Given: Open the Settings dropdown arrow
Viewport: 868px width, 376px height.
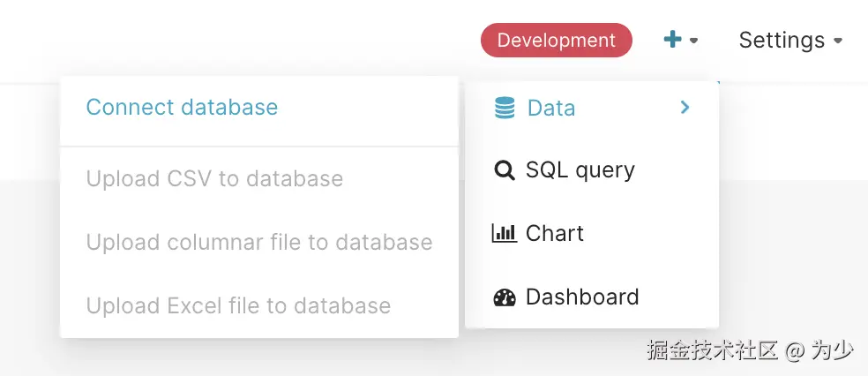Looking at the screenshot, I should pos(838,41).
